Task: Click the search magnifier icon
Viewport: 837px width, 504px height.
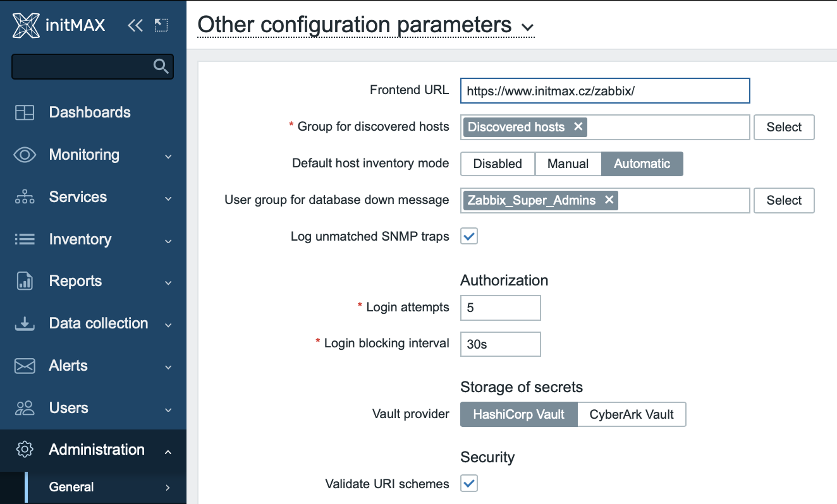Action: point(161,66)
